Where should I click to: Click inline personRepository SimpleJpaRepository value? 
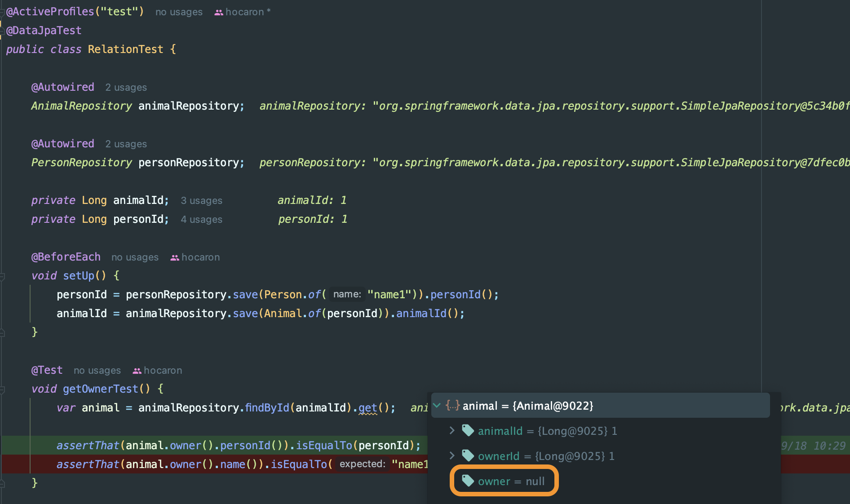tap(554, 162)
